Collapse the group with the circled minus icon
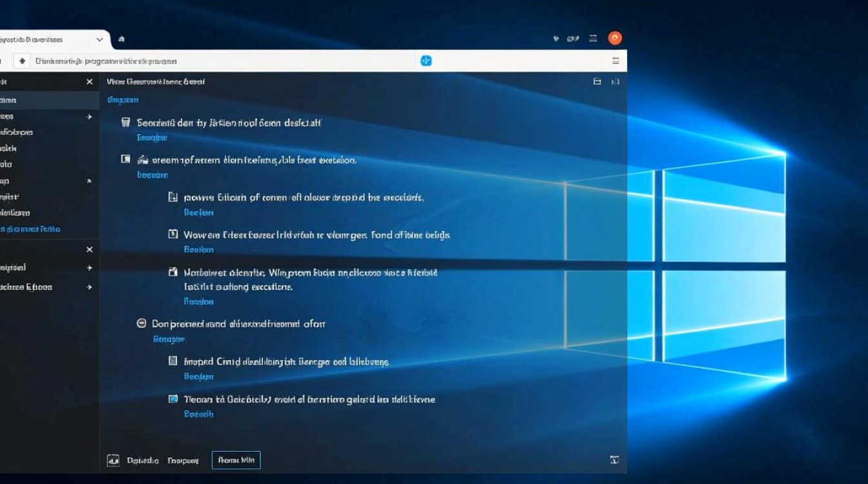Viewport: 868px width, 484px height. pyautogui.click(x=141, y=323)
